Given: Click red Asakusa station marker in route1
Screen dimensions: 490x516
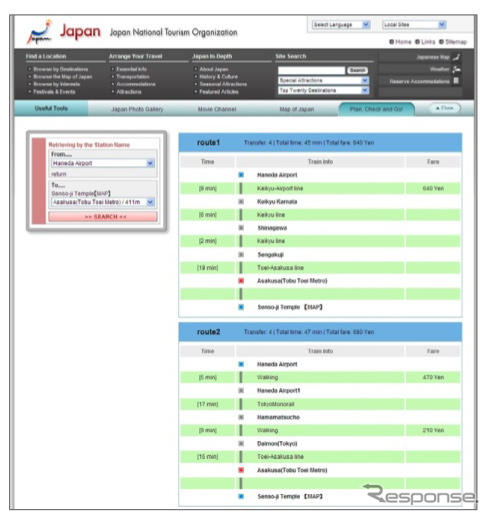Looking at the screenshot, I should [241, 281].
